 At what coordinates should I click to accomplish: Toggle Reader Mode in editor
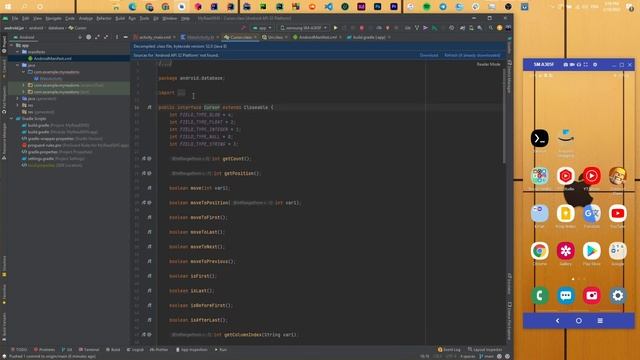(x=488, y=64)
